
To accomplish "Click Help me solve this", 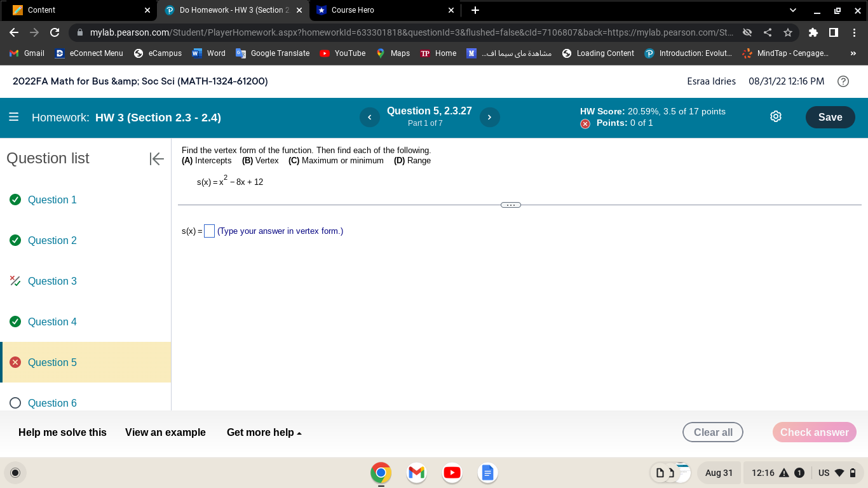I will (62, 432).
